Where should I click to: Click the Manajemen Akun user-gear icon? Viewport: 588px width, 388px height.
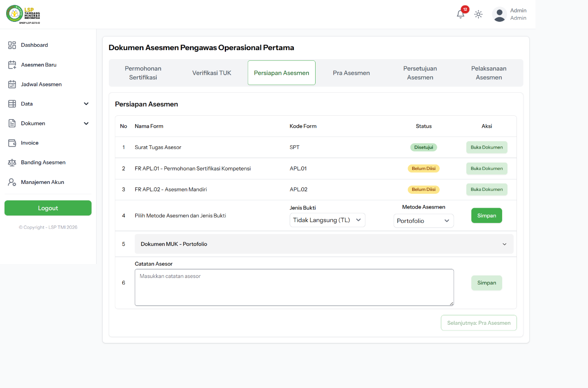tap(12, 182)
